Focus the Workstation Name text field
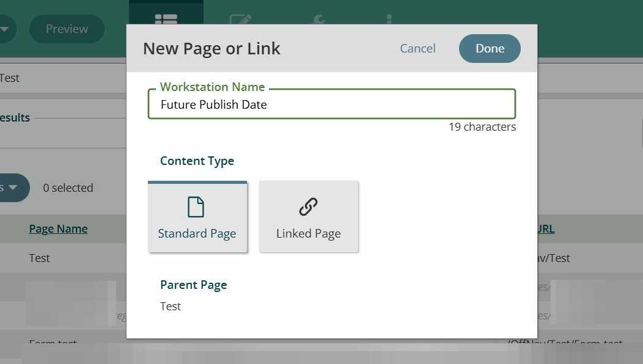The height and width of the screenshot is (364, 643). click(x=331, y=105)
